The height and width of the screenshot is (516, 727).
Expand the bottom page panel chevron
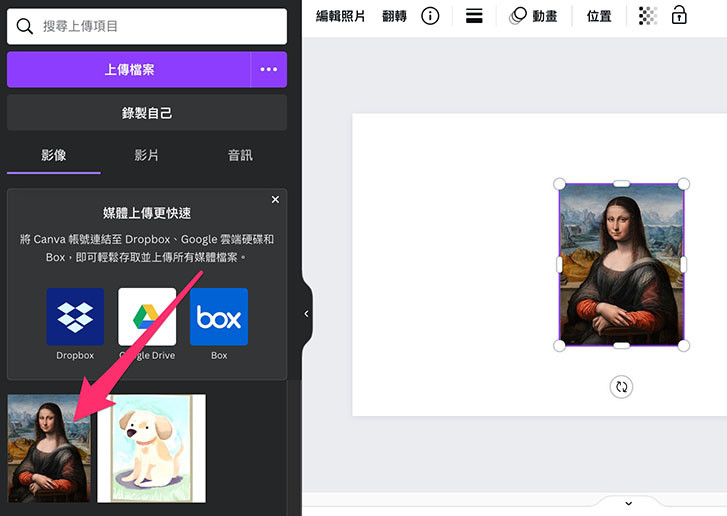point(629,503)
